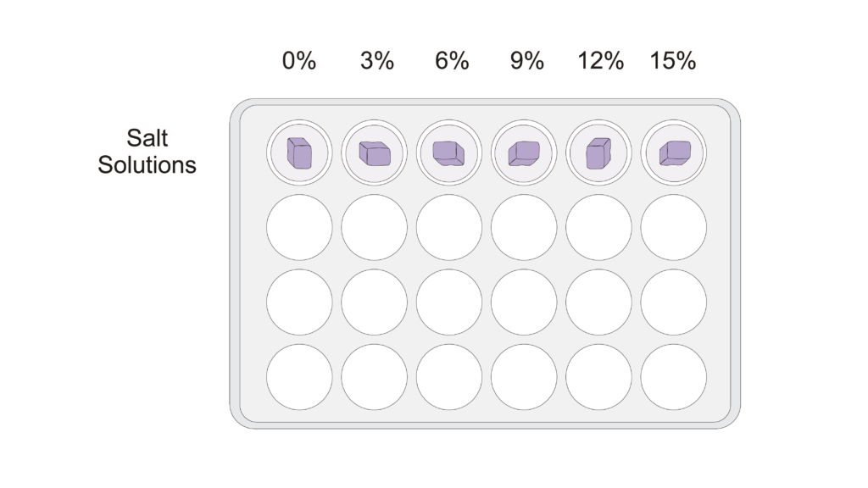Click the 15% concentration label
The width and height of the screenshot is (868, 488).
coord(673,61)
